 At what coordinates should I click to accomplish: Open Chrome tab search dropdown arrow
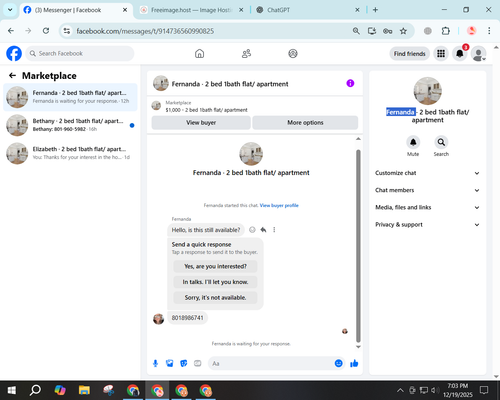point(10,10)
